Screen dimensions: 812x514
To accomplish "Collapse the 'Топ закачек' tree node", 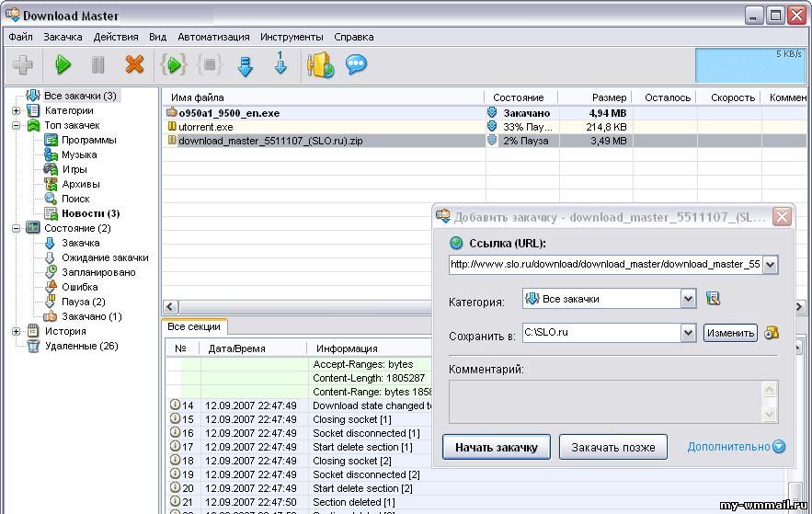I will 16,125.
